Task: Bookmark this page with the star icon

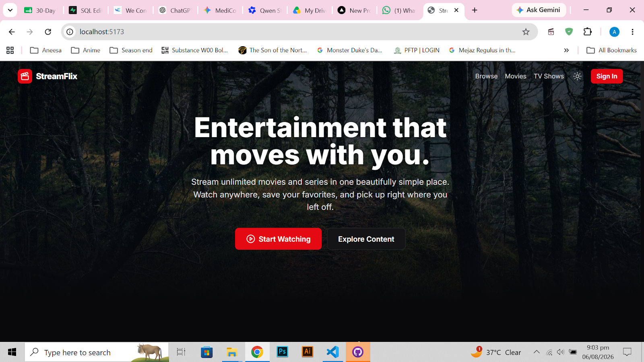Action: [526, 32]
